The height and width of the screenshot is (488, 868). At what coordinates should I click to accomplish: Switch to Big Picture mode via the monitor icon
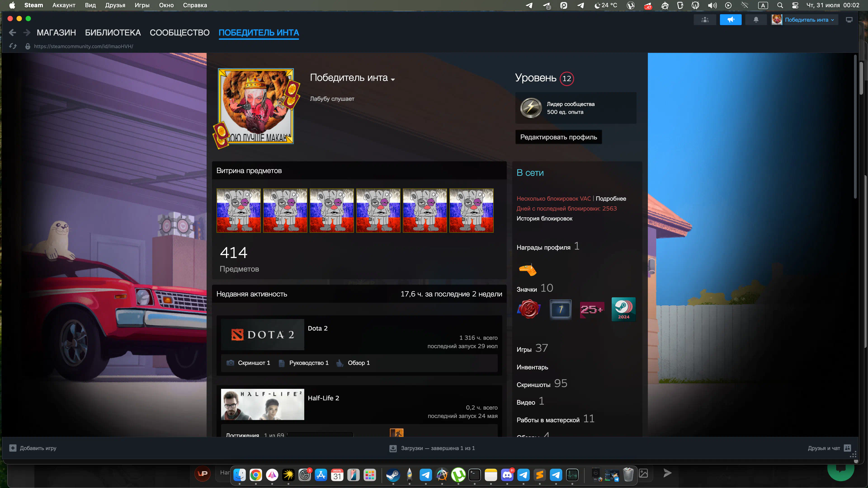click(849, 19)
